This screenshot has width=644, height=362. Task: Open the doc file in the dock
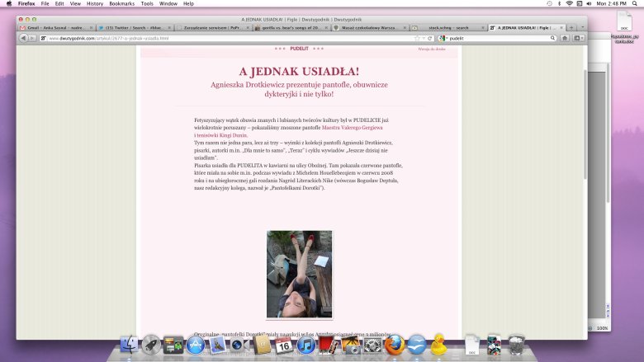(472, 345)
